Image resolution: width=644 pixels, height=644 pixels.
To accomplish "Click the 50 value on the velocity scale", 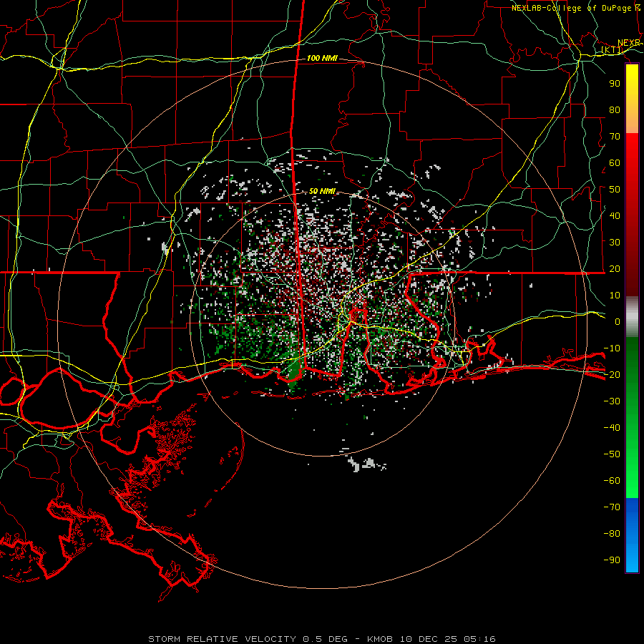I will [615, 190].
